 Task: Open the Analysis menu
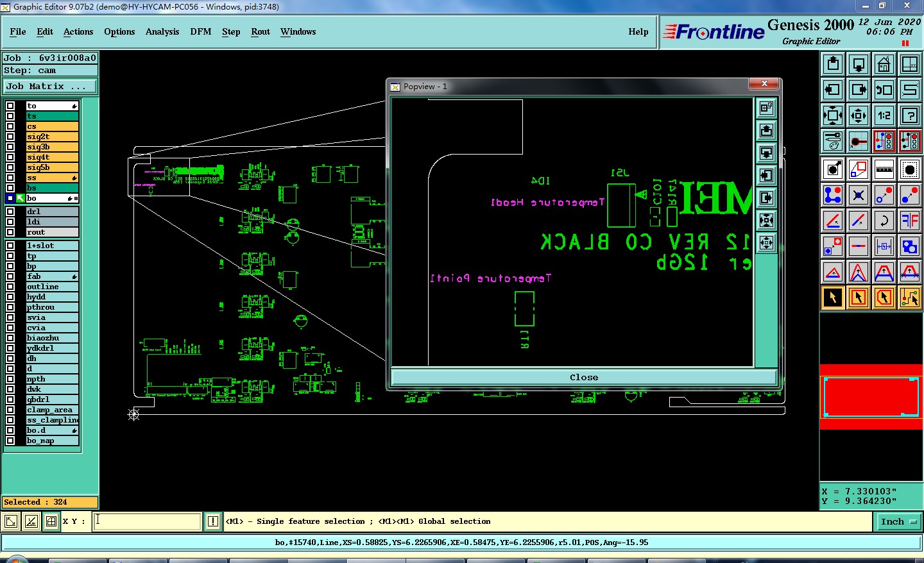(x=162, y=31)
